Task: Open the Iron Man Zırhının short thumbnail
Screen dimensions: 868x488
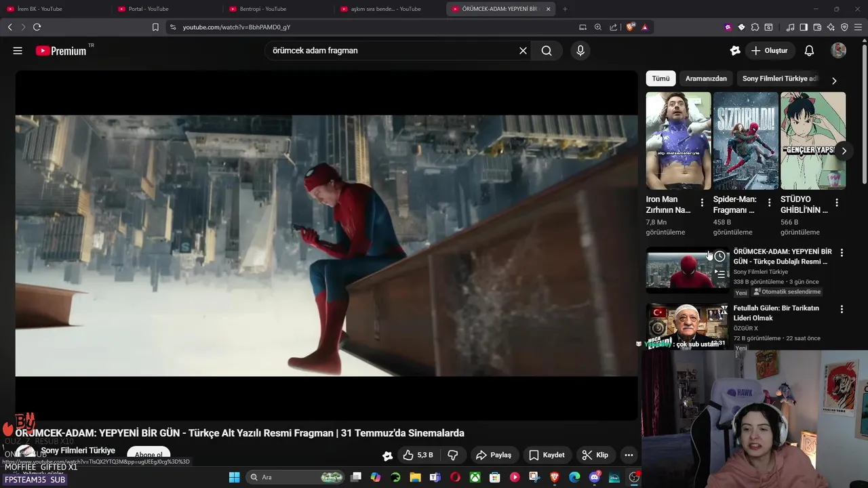Action: point(678,140)
